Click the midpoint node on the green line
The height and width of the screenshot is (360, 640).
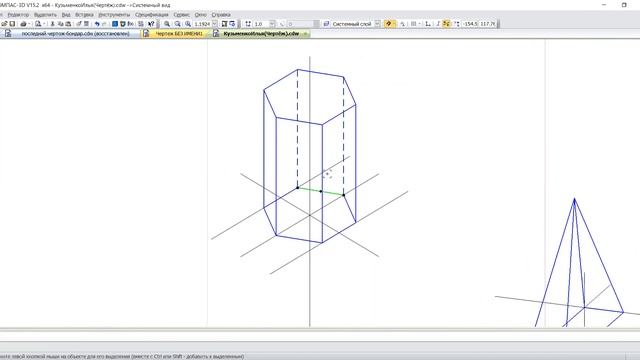[320, 191]
